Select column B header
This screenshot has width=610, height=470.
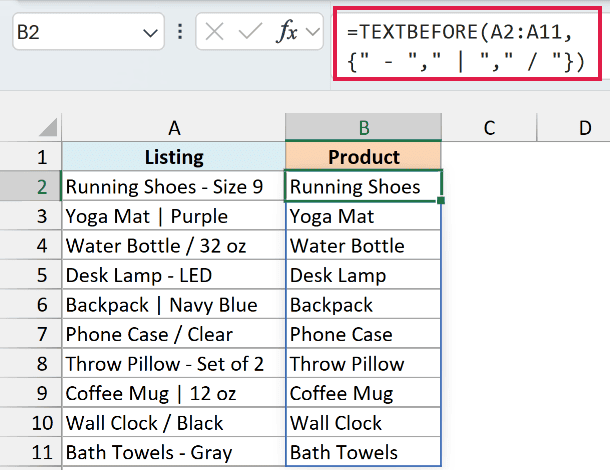[x=364, y=128]
